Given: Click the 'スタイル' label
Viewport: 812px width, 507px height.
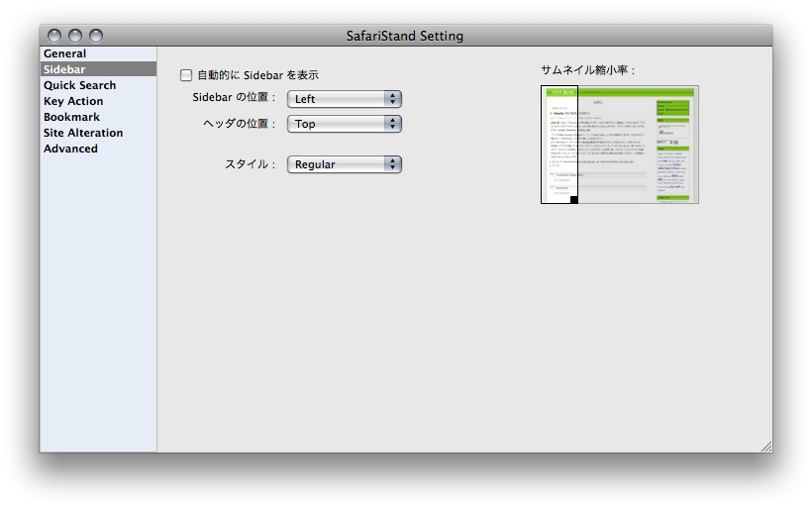Looking at the screenshot, I should point(251,164).
